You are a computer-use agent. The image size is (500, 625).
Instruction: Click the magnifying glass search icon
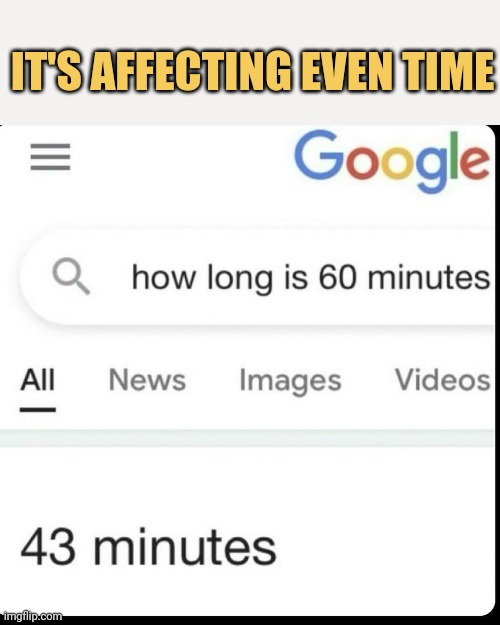(71, 276)
